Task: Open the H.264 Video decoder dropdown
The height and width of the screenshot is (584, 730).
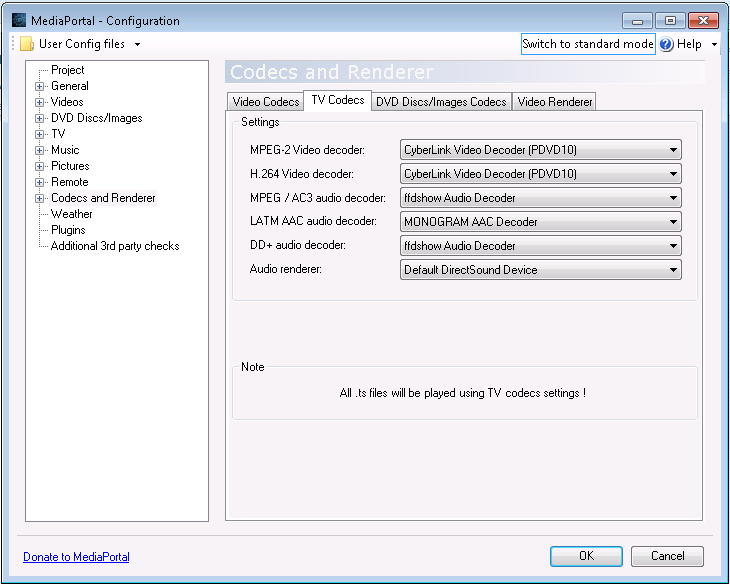Action: (x=540, y=174)
